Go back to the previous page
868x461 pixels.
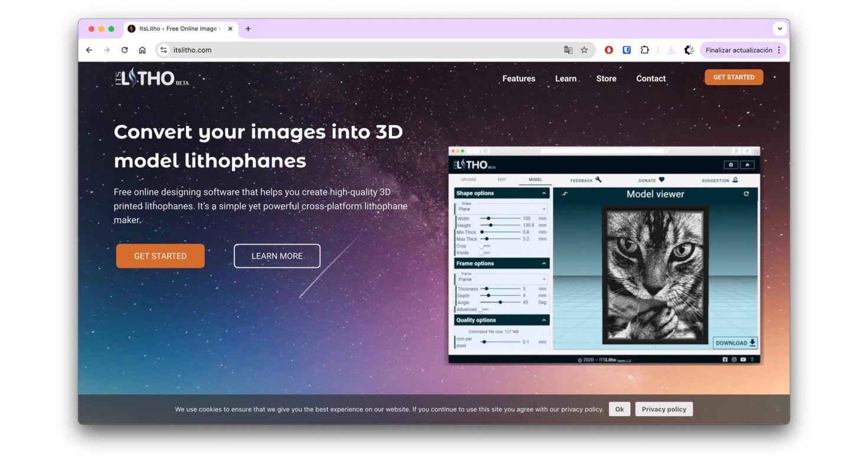89,50
